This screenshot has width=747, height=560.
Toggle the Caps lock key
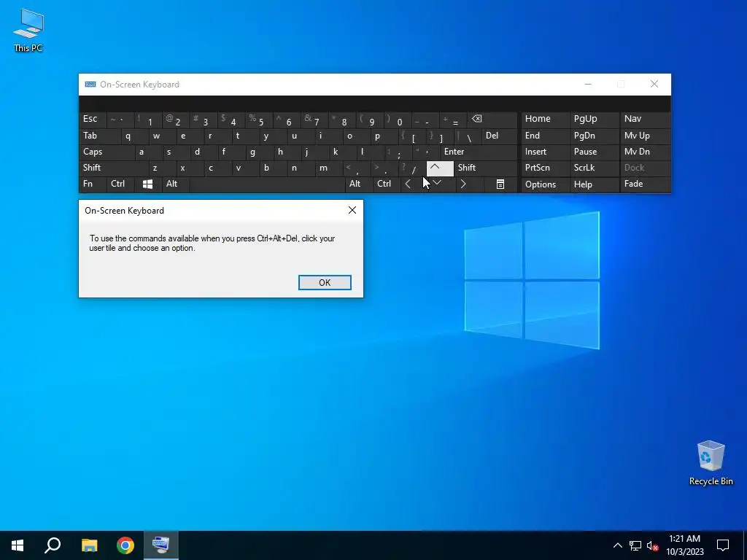[107, 152]
